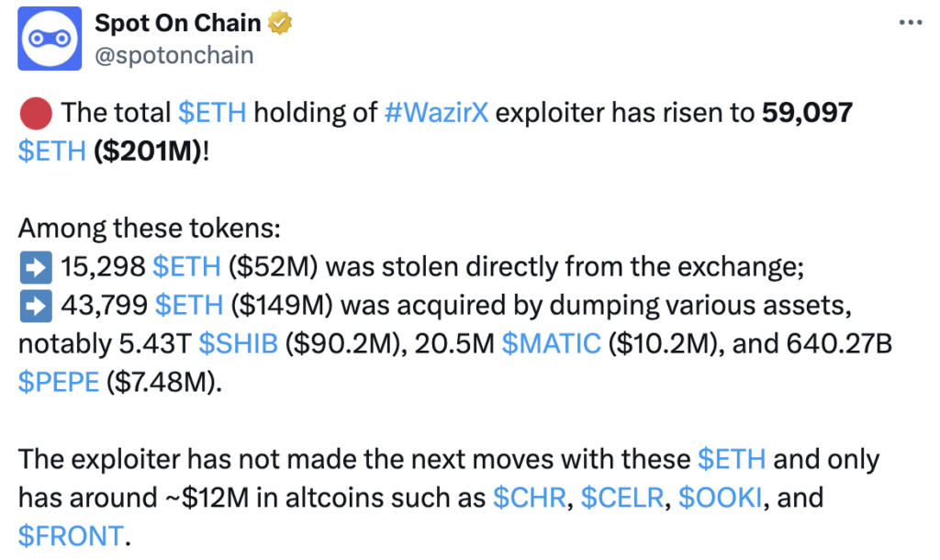Open the three-dot more options menu
The width and height of the screenshot is (940, 560).
910,23
